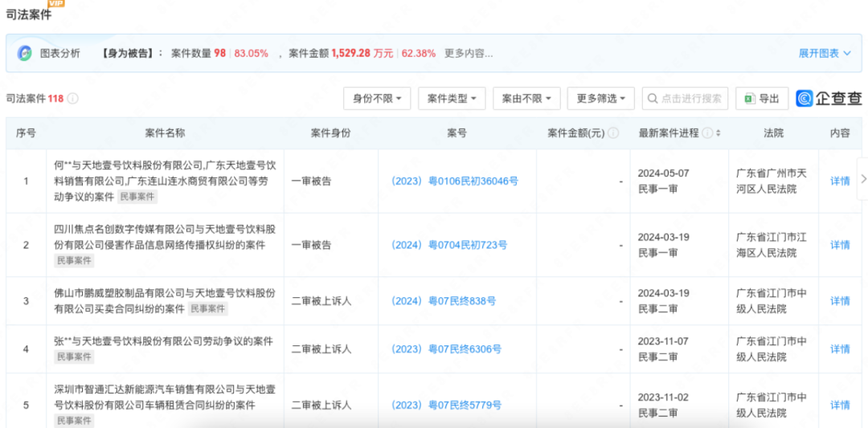Click 广东省广州市天河区人民法院 court cell
The image size is (868, 428).
pyautogui.click(x=771, y=181)
